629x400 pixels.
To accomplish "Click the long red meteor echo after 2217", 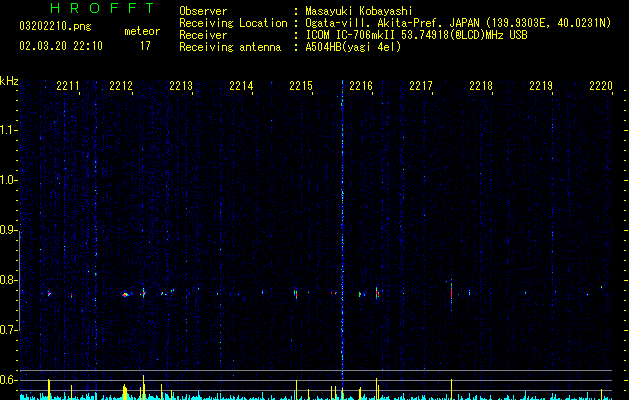I will (451, 292).
